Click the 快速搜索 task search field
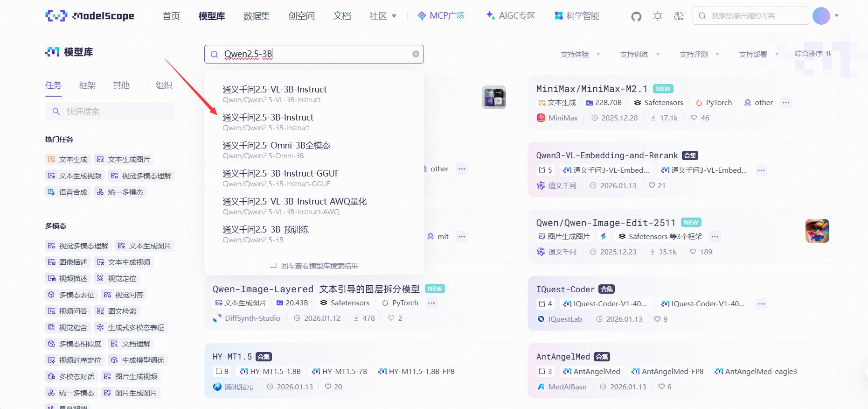This screenshot has height=409, width=868. (x=110, y=111)
